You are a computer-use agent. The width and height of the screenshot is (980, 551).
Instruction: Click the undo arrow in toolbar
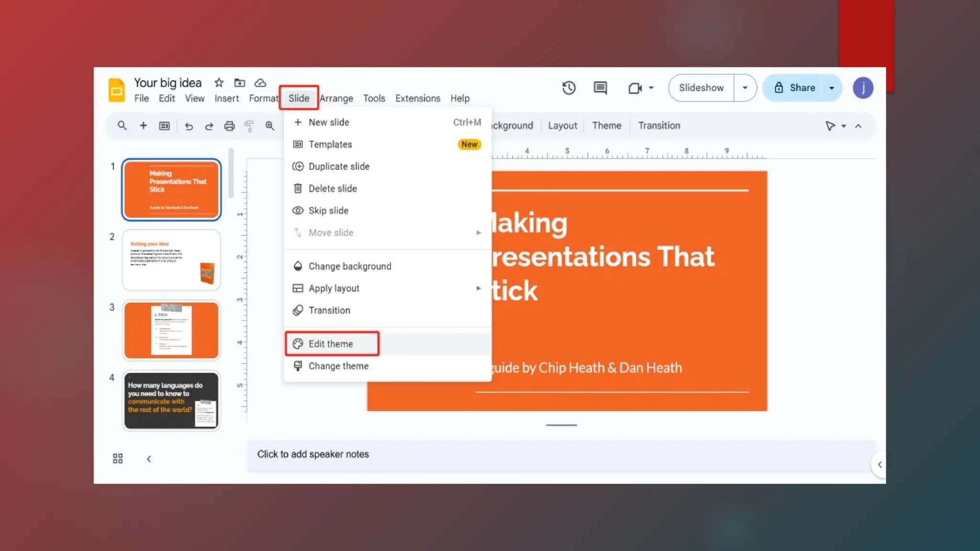point(189,126)
